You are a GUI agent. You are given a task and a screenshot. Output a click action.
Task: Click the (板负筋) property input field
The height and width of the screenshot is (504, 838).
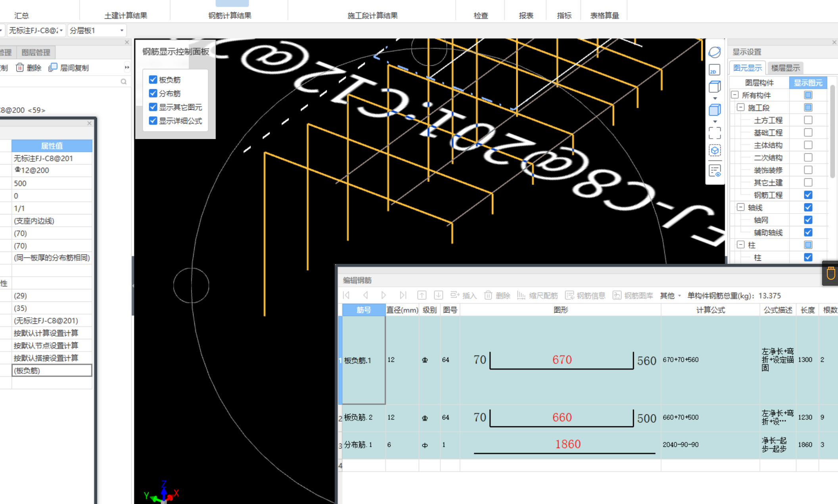click(x=52, y=370)
